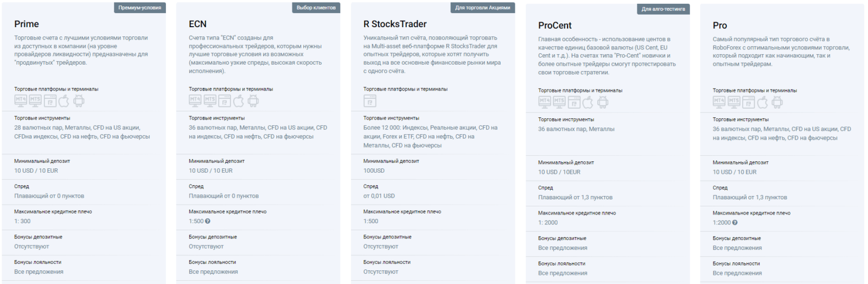Click the 'Выбор клиентов' badge on ECN
Screen dimensions: 868x284
tap(316, 8)
